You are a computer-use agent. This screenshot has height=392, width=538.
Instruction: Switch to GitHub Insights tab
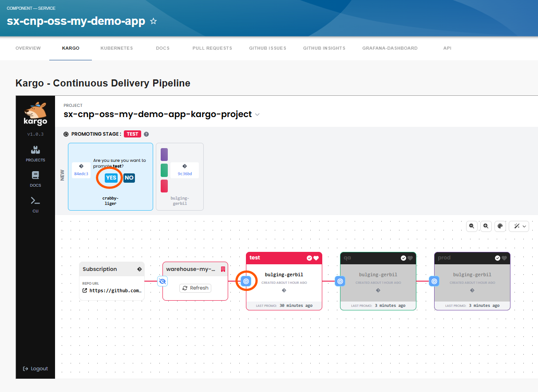[x=324, y=48]
